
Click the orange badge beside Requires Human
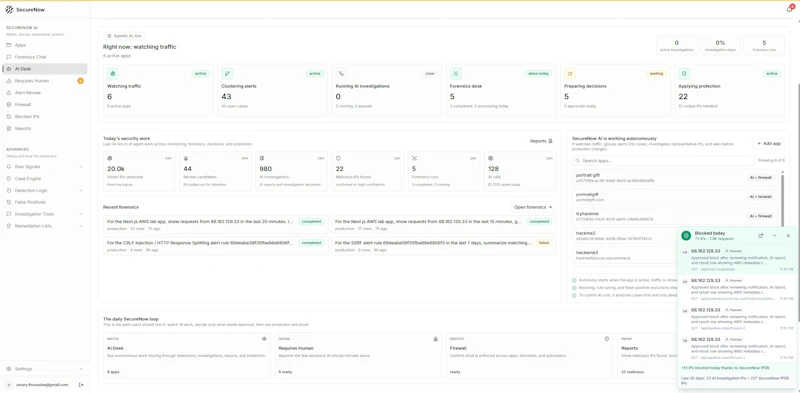click(x=80, y=81)
